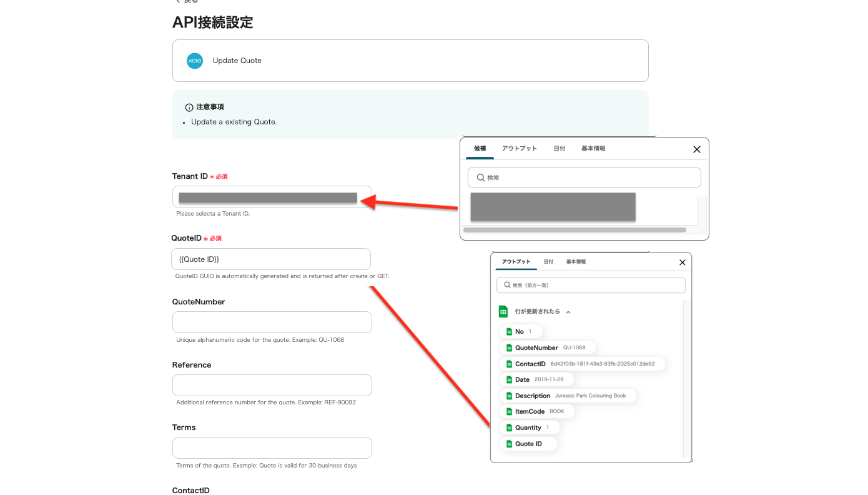Choose the Description output chip
Screen dimensions: 868x495
click(x=568, y=396)
